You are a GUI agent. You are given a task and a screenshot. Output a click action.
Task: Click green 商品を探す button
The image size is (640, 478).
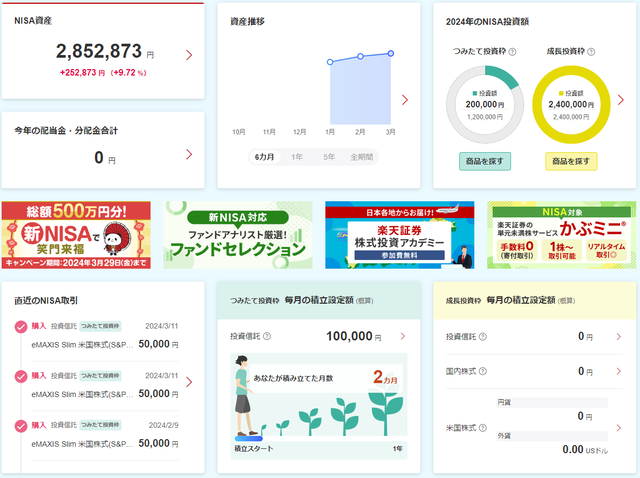click(x=484, y=161)
